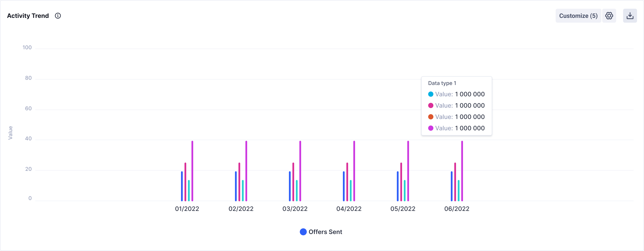Click the Activity Trend title
644x251 pixels.
(28, 16)
